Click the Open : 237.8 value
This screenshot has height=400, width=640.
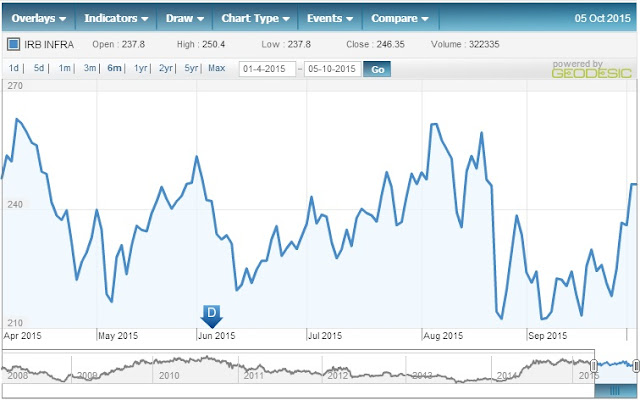[118, 44]
